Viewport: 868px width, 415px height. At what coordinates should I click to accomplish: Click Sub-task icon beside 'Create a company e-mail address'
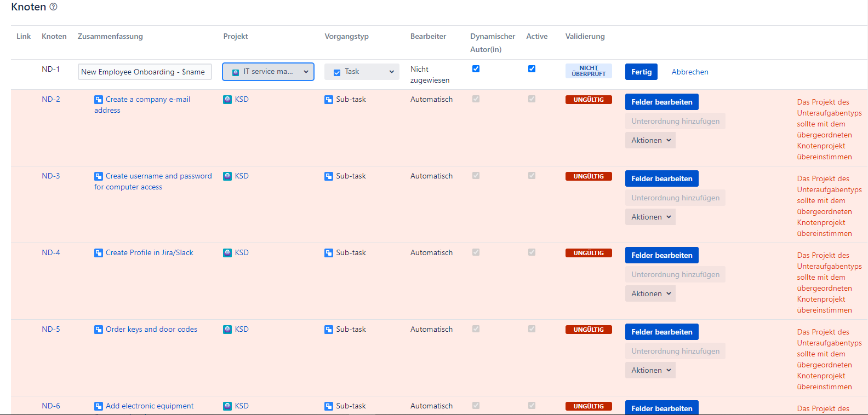99,100
